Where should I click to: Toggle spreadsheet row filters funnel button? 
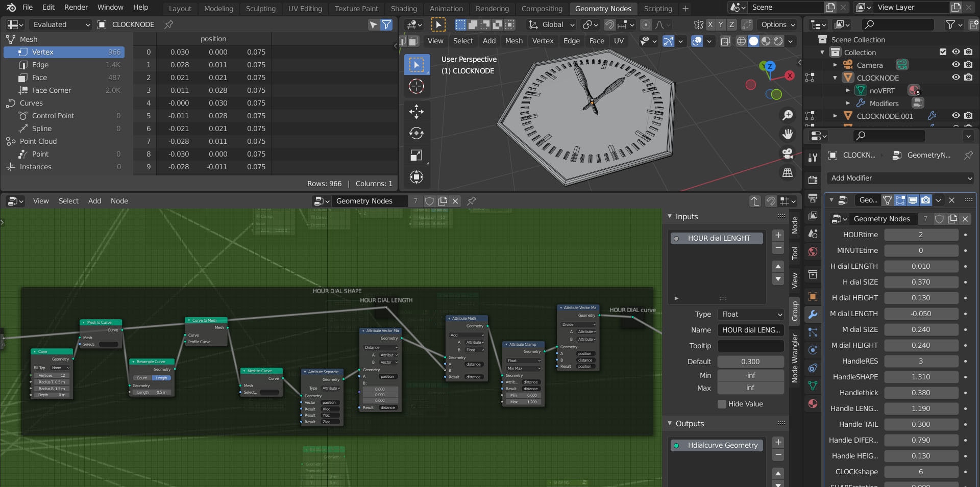pyautogui.click(x=387, y=24)
